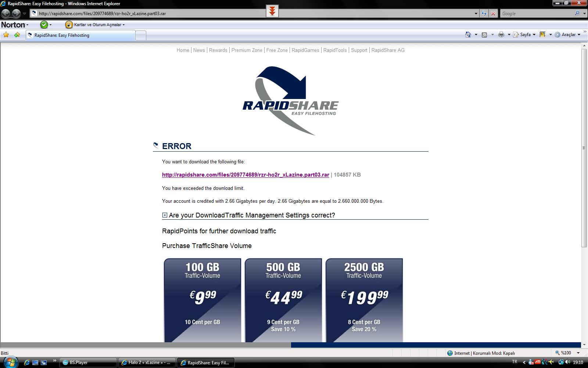
Task: Open the RapidGames navigation link
Action: point(305,50)
